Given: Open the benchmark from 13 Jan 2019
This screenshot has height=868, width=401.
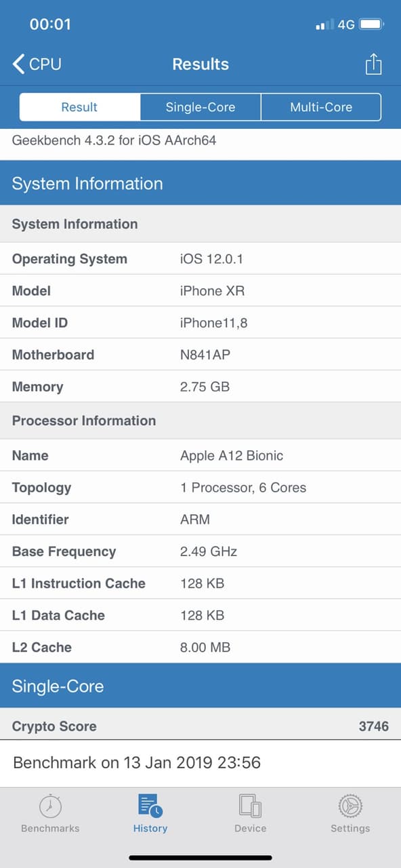Looking at the screenshot, I should pos(200,762).
